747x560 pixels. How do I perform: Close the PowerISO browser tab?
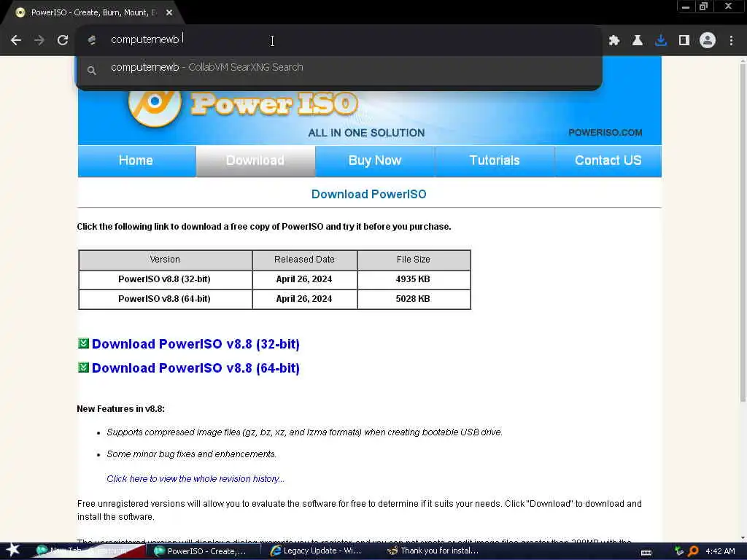pyautogui.click(x=169, y=12)
